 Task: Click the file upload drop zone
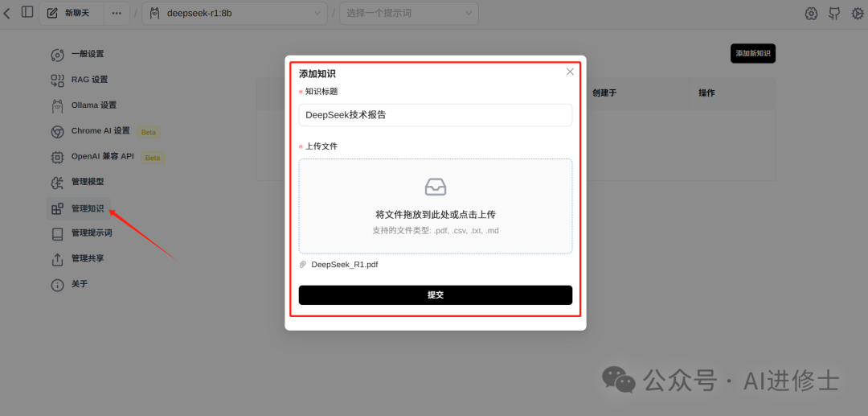click(436, 206)
